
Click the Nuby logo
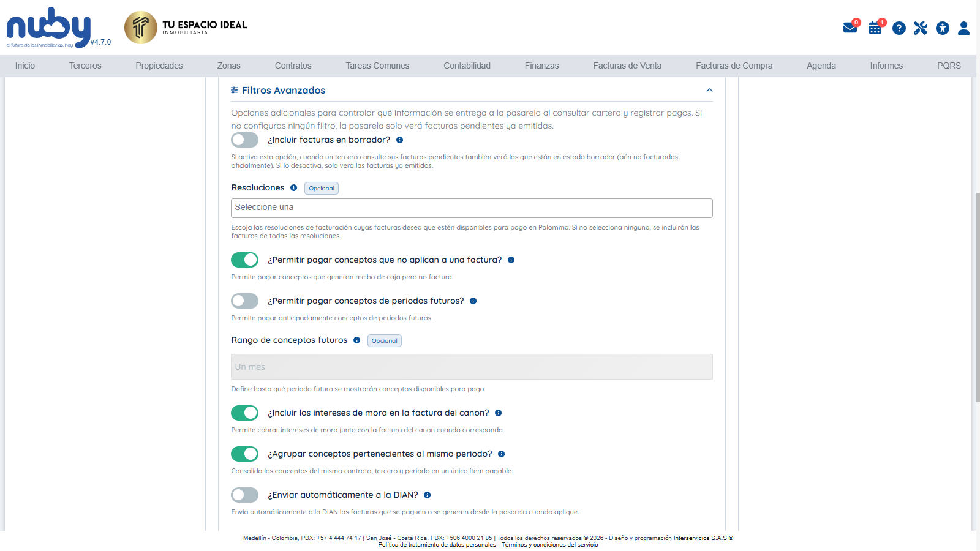pyautogui.click(x=49, y=28)
